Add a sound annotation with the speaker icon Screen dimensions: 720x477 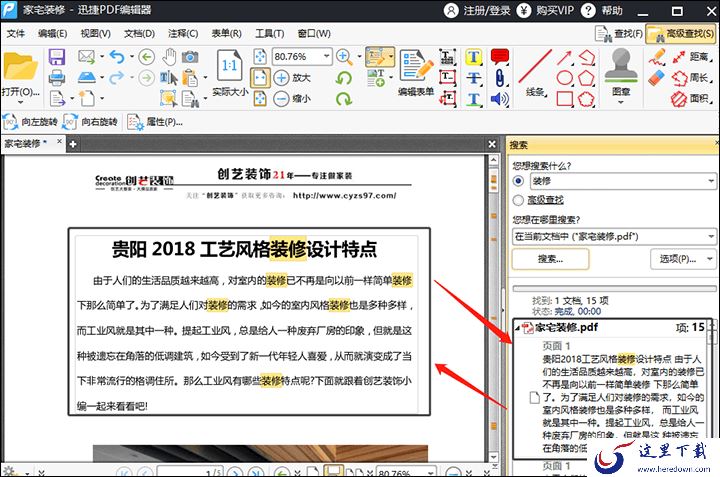[x=500, y=99]
